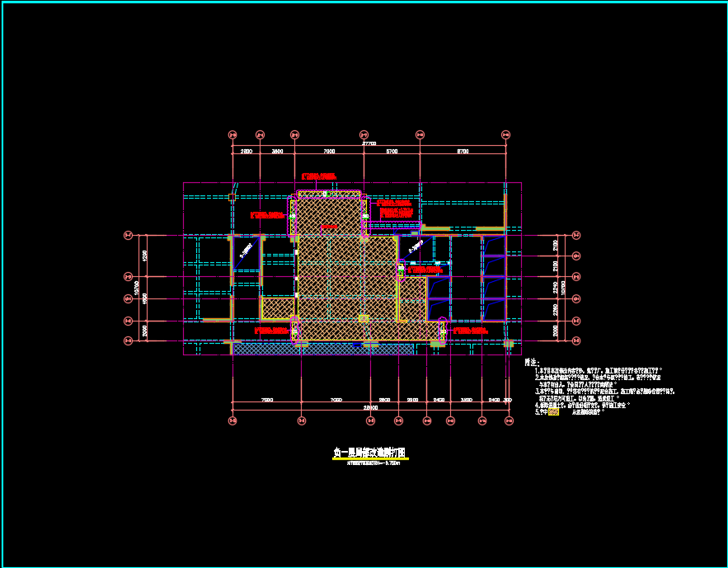Click the 7000 dimension in the top row

(x=329, y=153)
